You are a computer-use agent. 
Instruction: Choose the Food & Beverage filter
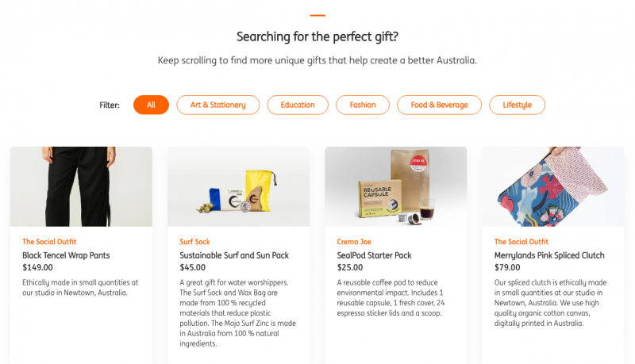pyautogui.click(x=439, y=105)
